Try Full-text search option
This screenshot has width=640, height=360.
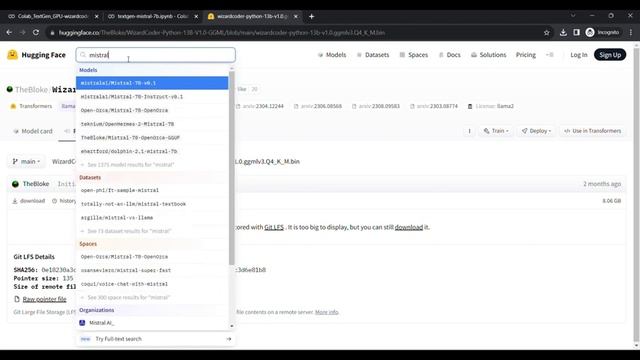coord(156,339)
